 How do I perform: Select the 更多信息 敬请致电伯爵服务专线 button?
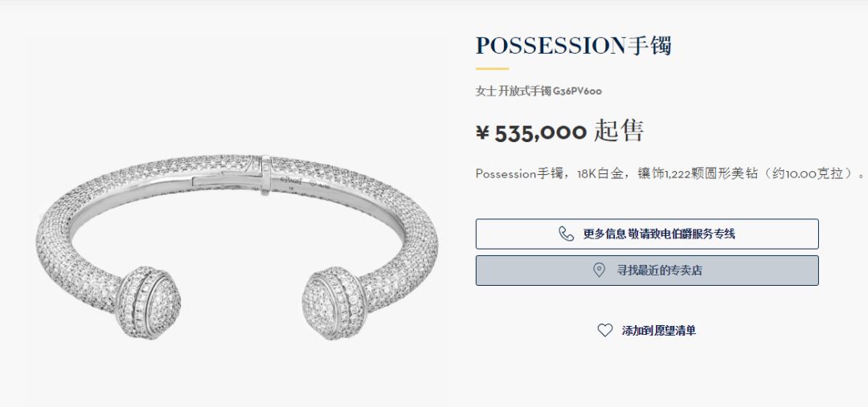647,234
